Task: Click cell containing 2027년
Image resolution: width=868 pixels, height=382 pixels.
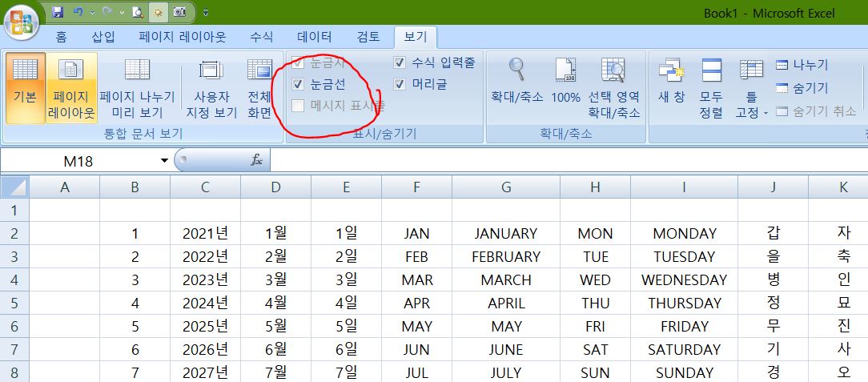Action: [205, 373]
